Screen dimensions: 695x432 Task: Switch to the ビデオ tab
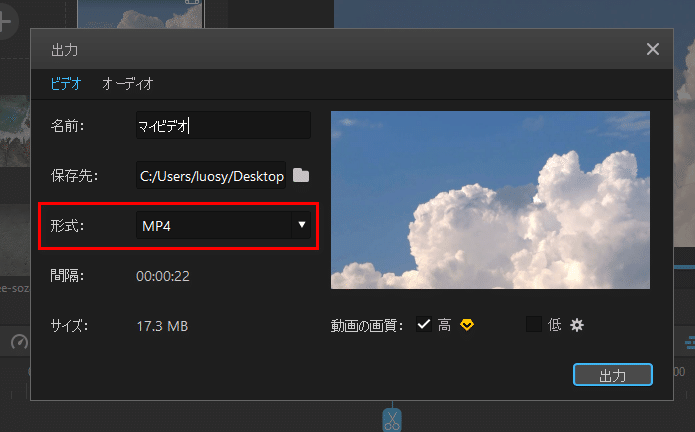click(66, 84)
